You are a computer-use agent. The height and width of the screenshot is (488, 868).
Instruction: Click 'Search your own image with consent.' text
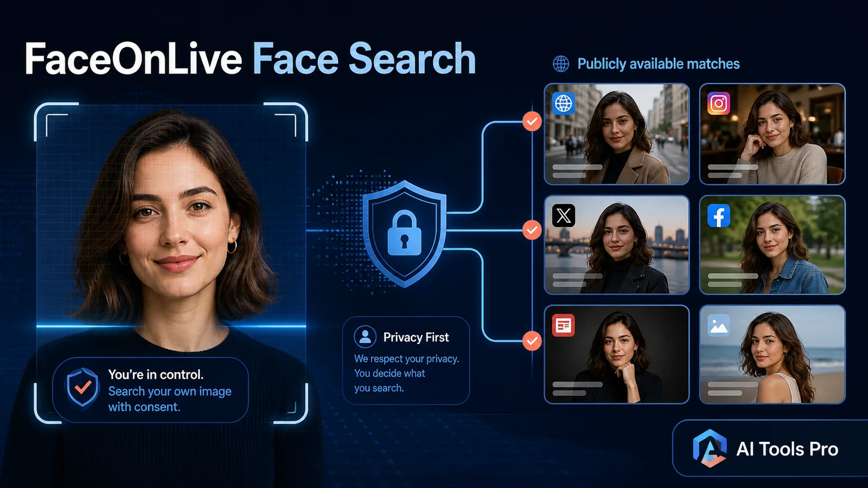click(170, 399)
